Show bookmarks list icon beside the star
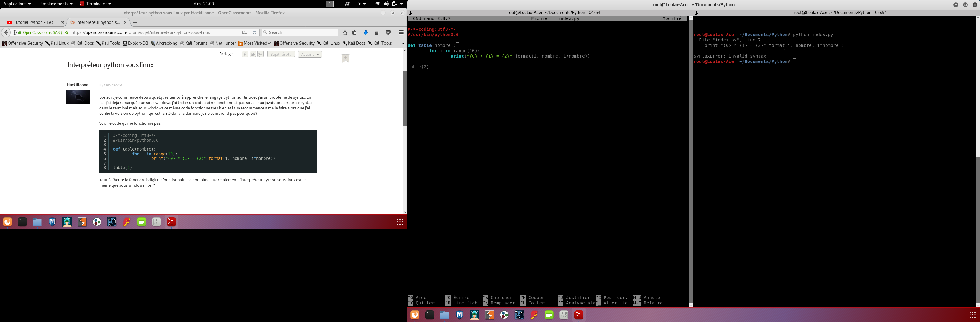 tap(355, 33)
